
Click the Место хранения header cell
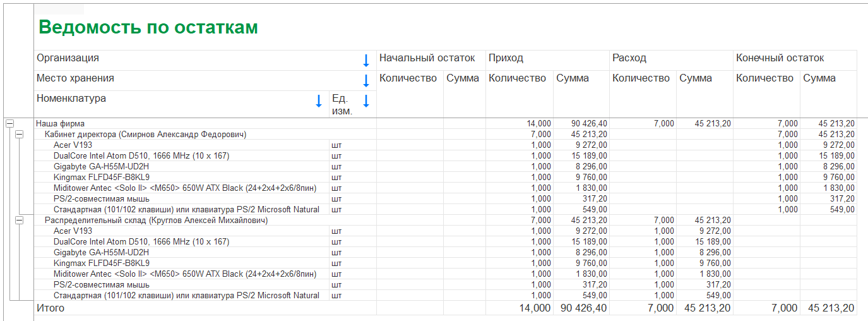(x=205, y=81)
